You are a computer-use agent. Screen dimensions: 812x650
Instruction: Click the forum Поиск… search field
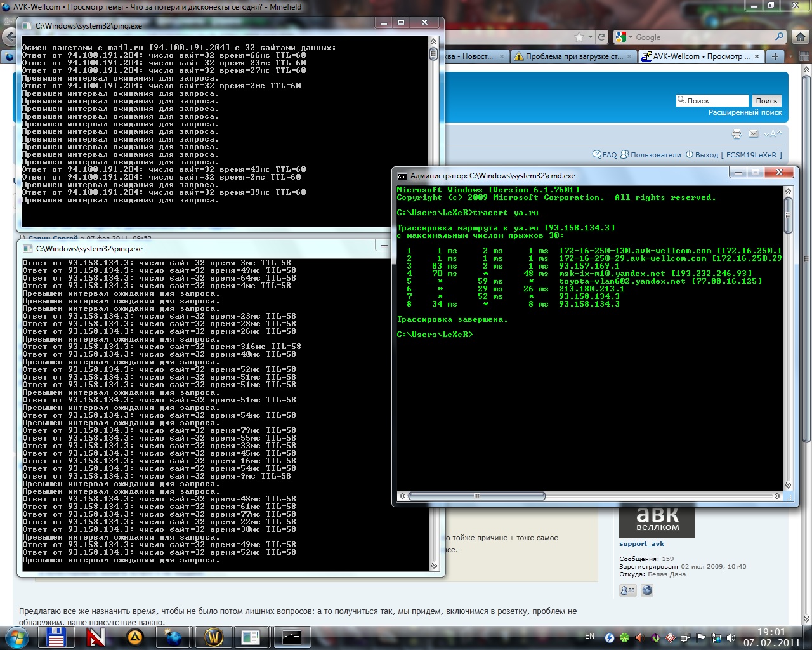712,100
